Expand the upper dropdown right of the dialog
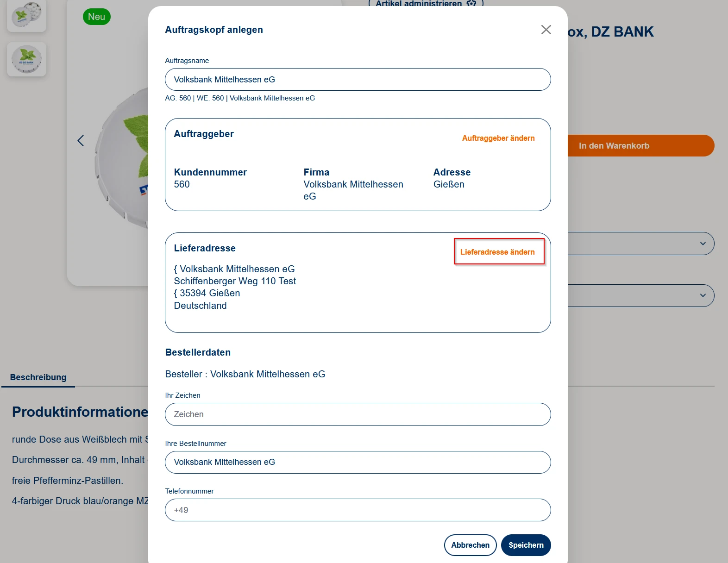 (x=702, y=244)
